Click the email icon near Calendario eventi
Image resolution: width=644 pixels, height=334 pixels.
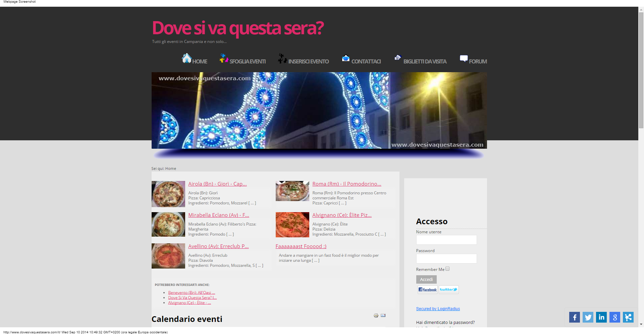click(x=383, y=316)
